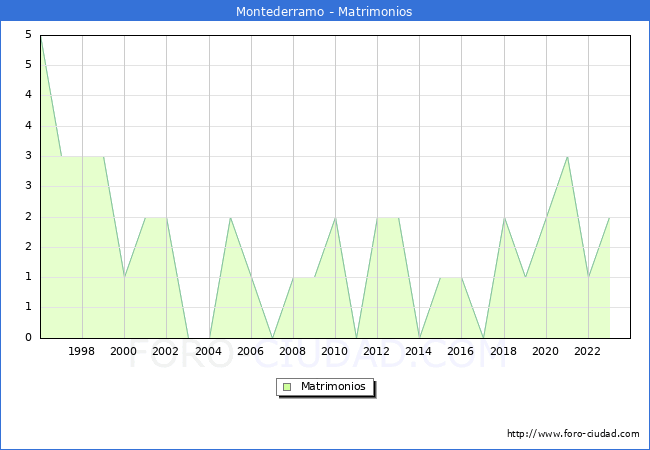Viewport: 650px width, 450px height.
Task: Click the 2018 x-axis label
Action: click(503, 351)
